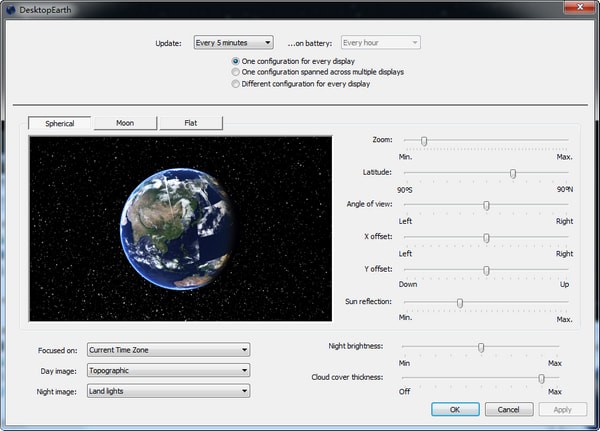The image size is (600, 431).
Task: Click the Angle of view slider
Action: pyautogui.click(x=487, y=205)
